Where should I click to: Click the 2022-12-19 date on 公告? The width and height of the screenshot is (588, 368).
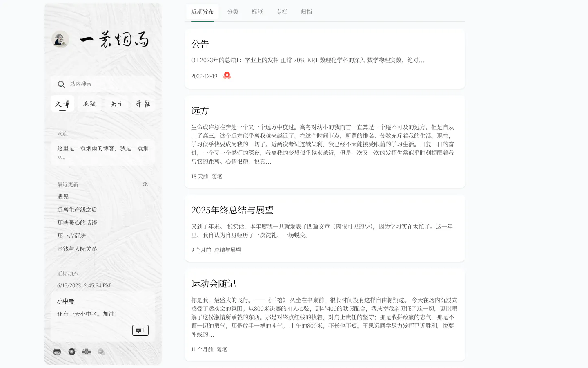204,76
